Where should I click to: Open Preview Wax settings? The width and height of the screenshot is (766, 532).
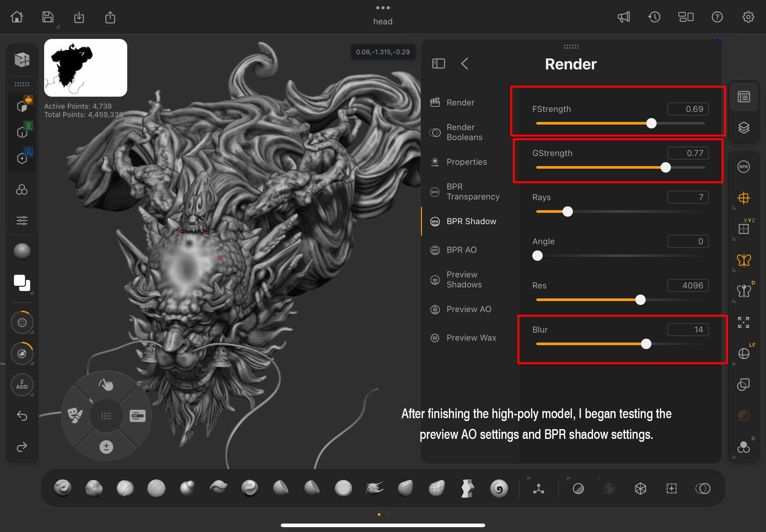[x=471, y=338]
